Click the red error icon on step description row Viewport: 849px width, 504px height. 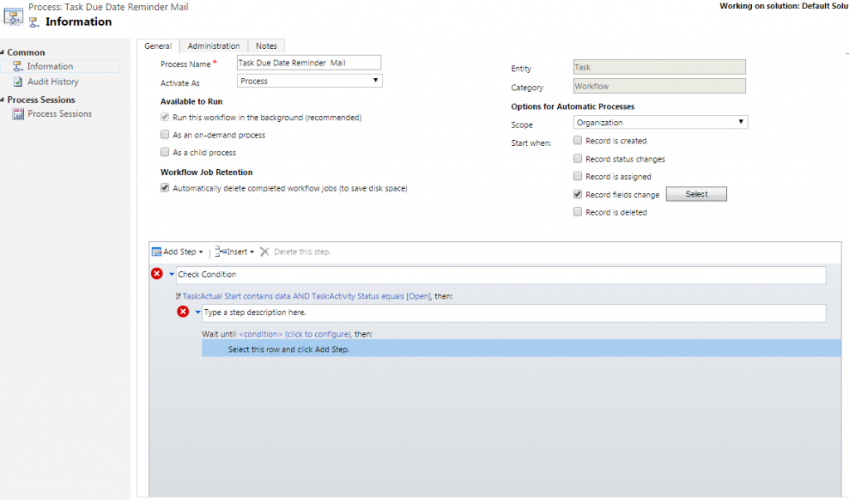click(x=183, y=312)
